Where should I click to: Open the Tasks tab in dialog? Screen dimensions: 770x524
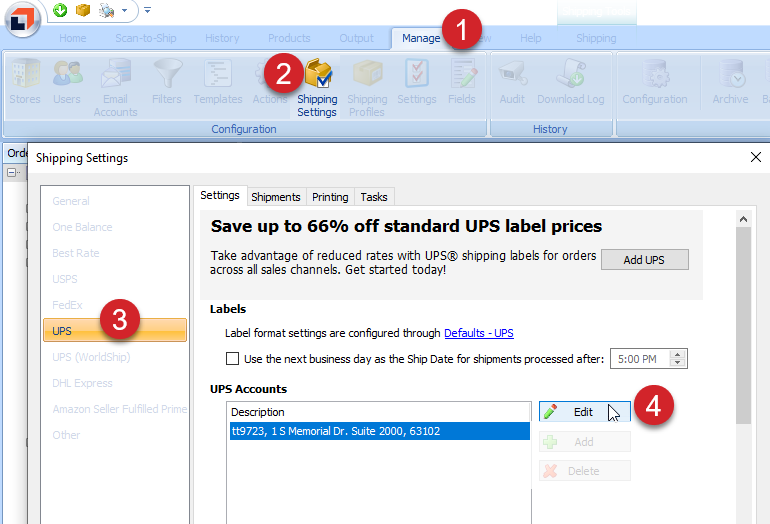374,197
